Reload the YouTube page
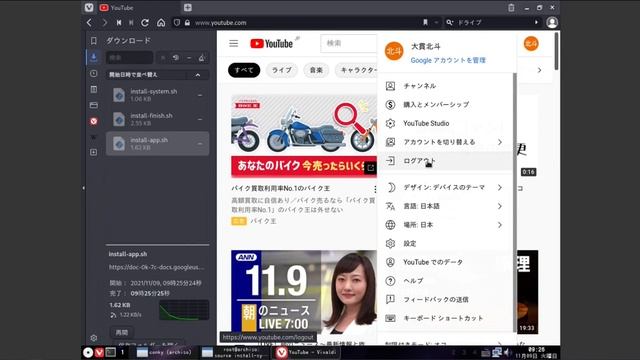Viewport: 640px width, 360px height. tap(145, 22)
